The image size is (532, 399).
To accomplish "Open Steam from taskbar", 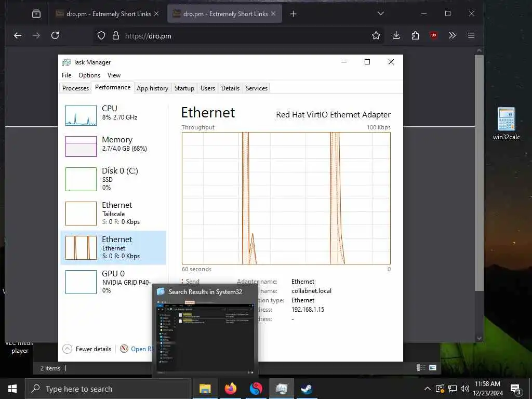I will point(307,389).
